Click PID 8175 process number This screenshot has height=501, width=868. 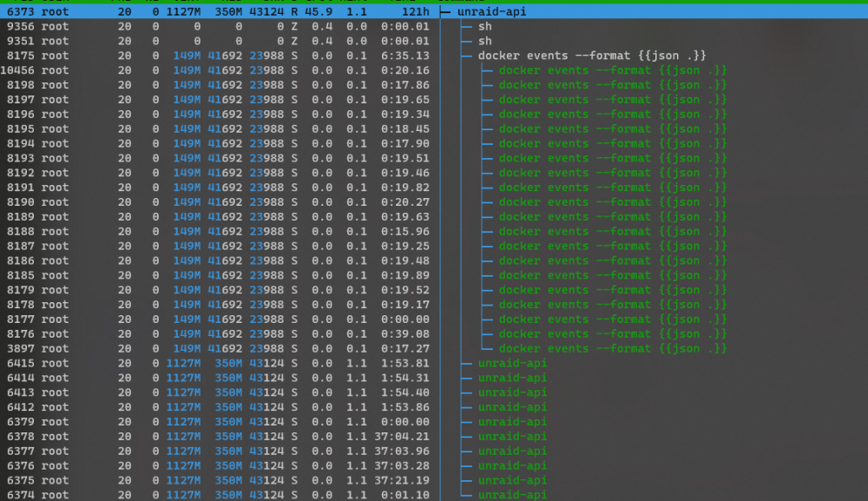(x=21, y=56)
